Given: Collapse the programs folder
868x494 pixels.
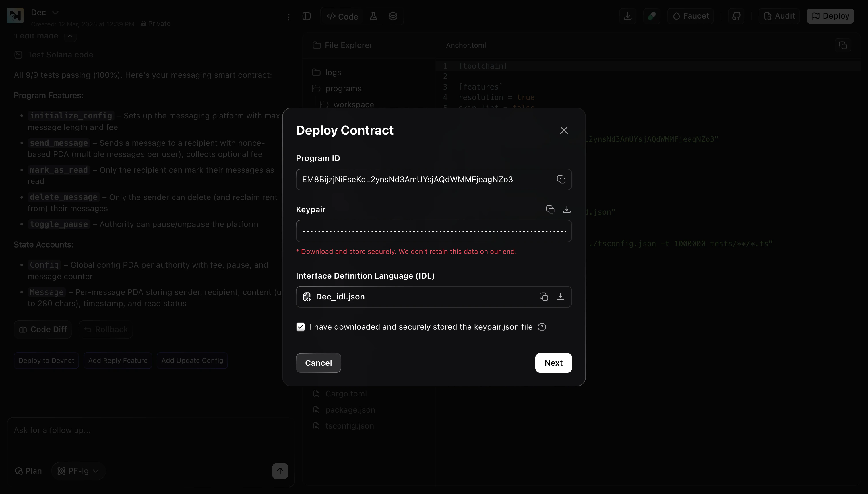Looking at the screenshot, I should tap(343, 88).
